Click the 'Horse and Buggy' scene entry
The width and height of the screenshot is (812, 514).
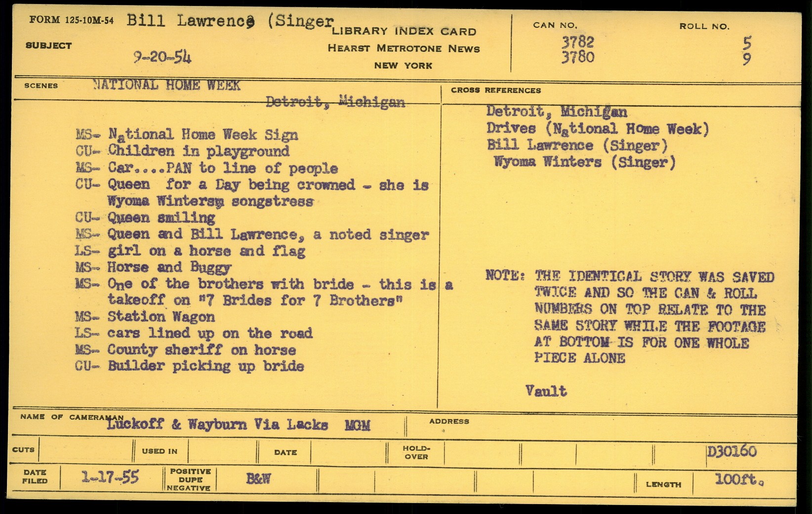(x=169, y=268)
